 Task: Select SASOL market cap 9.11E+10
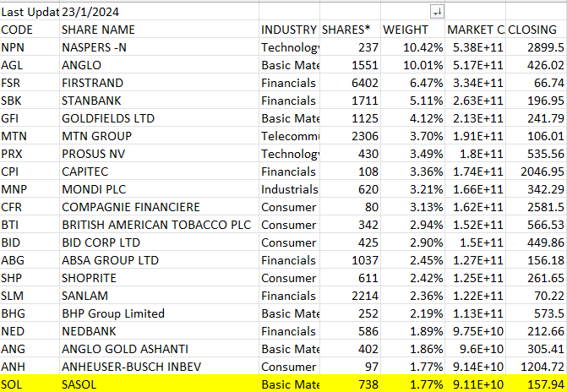[475, 384]
